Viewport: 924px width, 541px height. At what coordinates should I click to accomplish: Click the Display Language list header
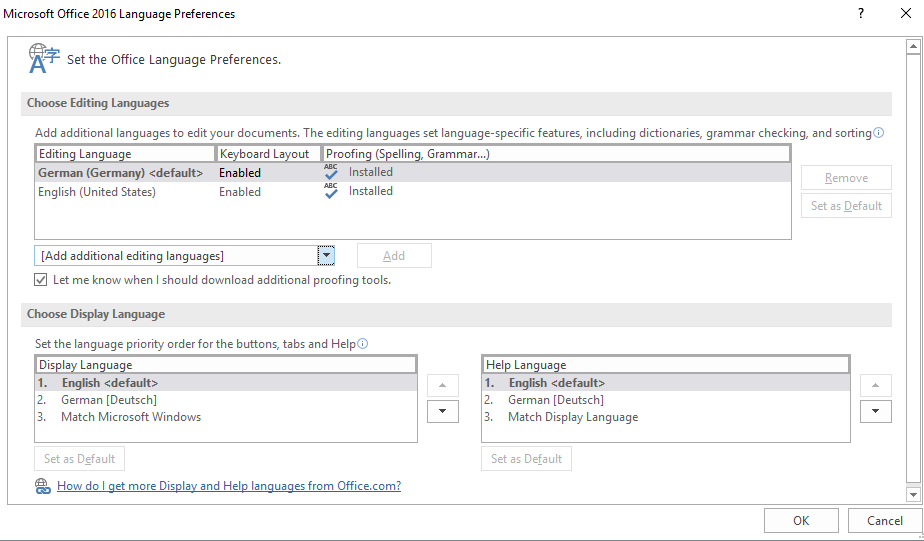point(226,365)
